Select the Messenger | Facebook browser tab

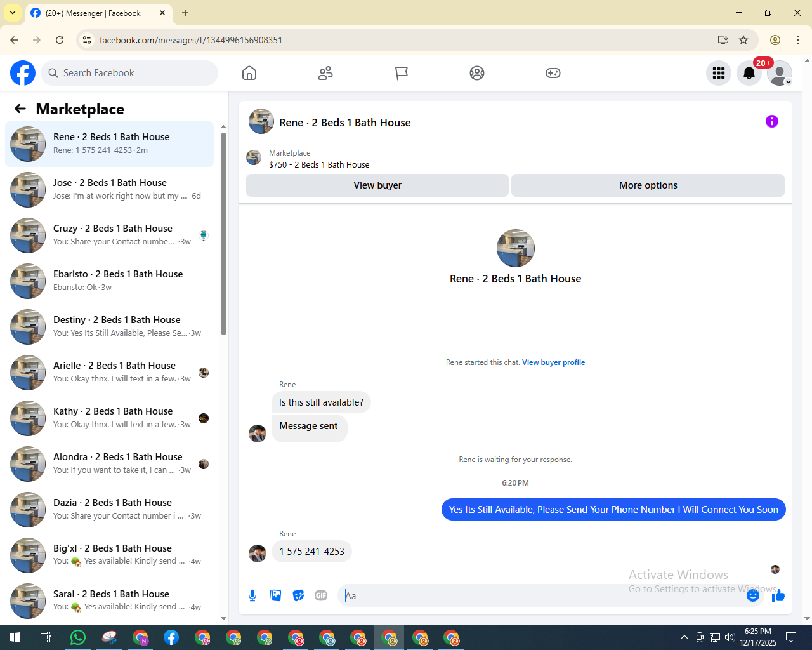(x=98, y=13)
